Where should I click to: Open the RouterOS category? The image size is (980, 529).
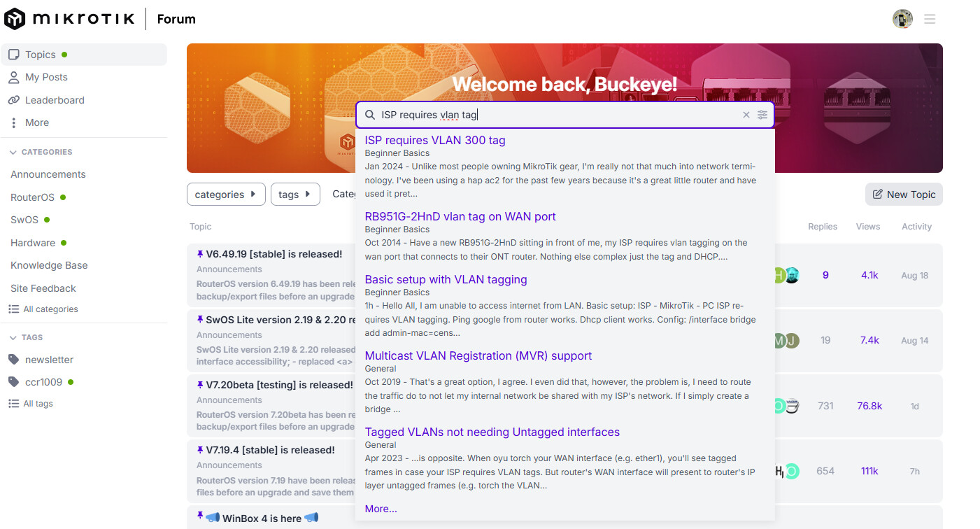[33, 197]
